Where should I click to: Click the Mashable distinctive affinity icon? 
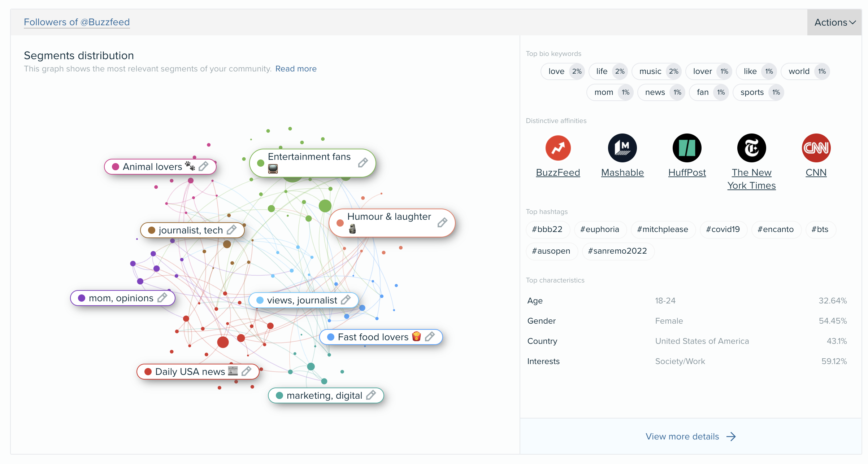pos(622,149)
